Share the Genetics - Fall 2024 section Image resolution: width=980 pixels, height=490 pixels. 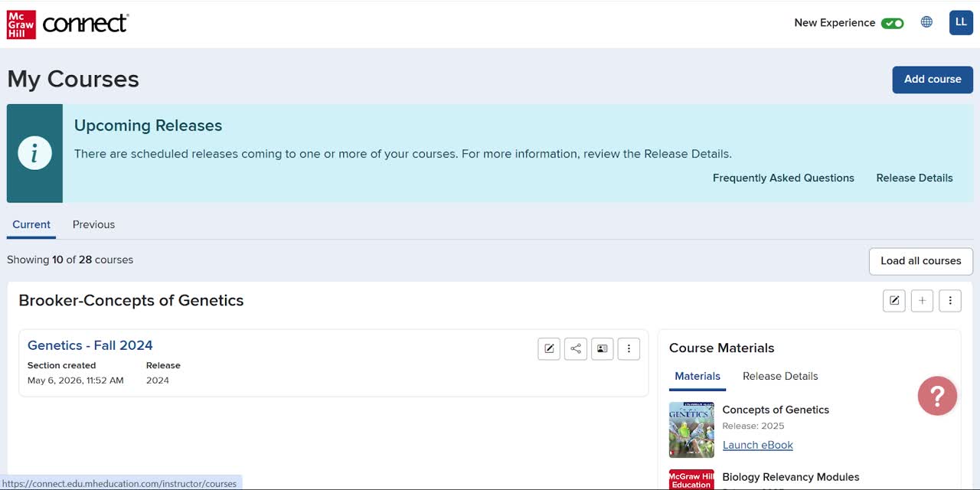[x=576, y=348]
